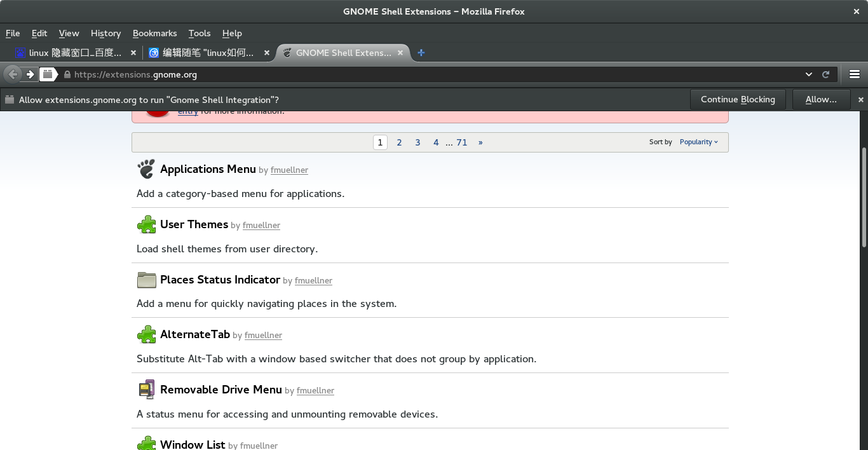Click the Places Status Indicator folder icon

pos(146,280)
